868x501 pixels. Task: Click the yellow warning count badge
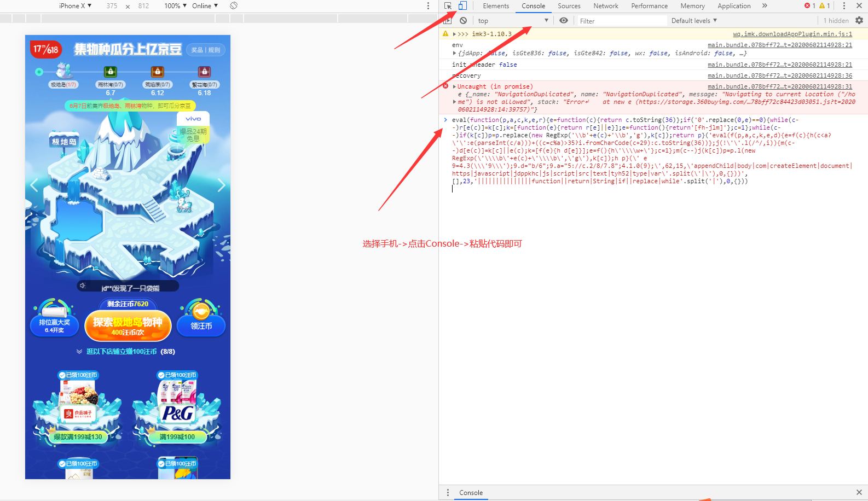825,6
